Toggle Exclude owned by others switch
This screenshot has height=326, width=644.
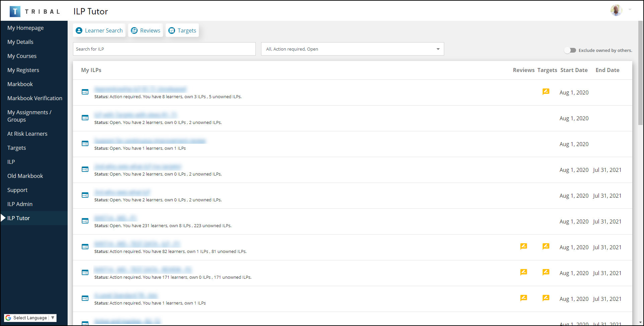(570, 50)
